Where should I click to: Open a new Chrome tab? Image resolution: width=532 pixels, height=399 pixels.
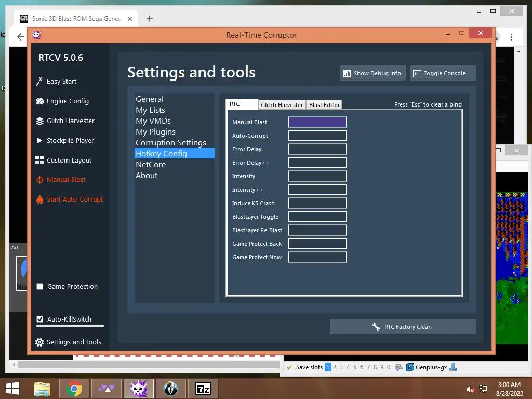coord(149,19)
